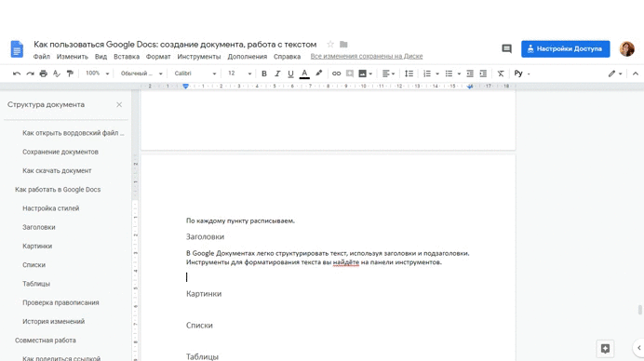Go to 'Сохранение документов' in outline
The image size is (644, 361).
60,152
